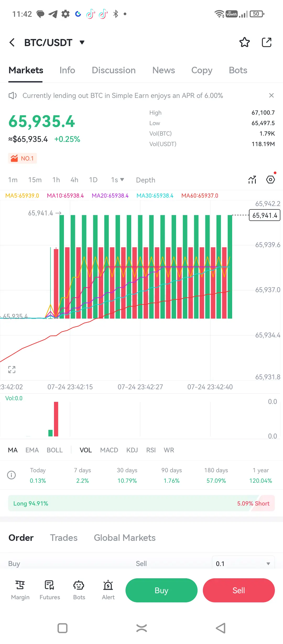Screen dimensions: 283x644
Task: Tap the Android home navigation button
Action: (141, 628)
